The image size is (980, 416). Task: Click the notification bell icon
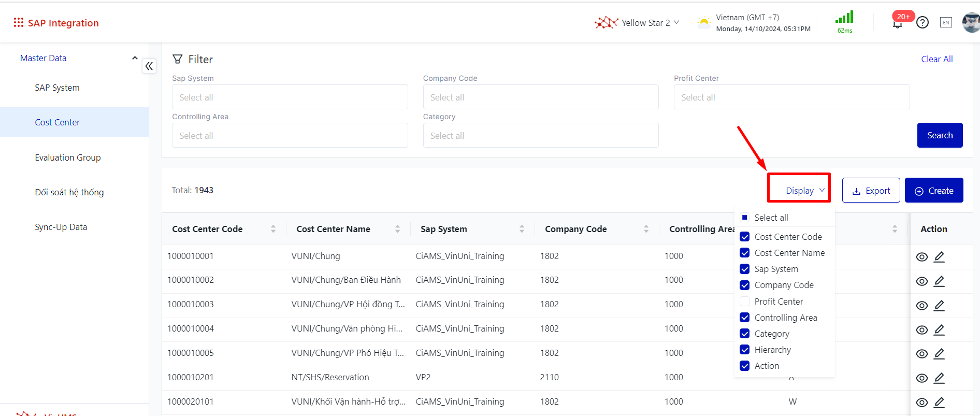(x=898, y=24)
